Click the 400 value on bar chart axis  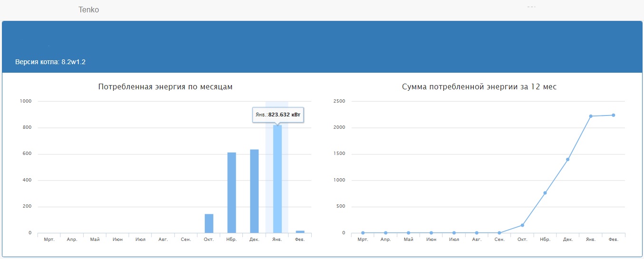[x=27, y=180]
